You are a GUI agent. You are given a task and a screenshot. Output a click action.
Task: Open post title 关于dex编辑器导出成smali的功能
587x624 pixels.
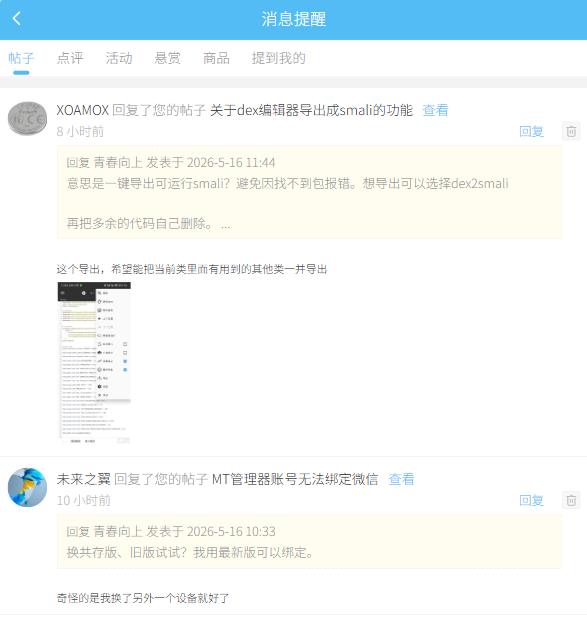(x=311, y=110)
